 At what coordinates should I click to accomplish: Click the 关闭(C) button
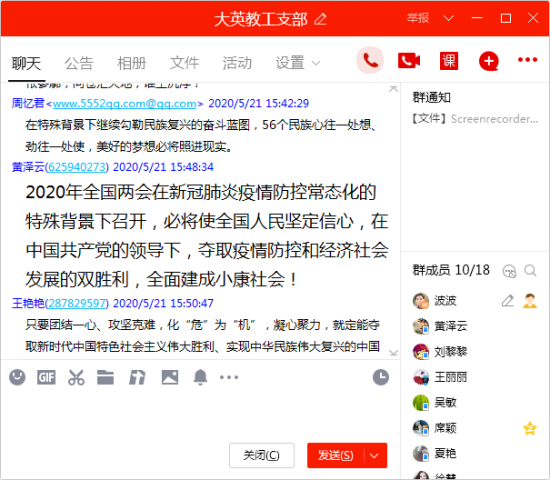pos(262,455)
